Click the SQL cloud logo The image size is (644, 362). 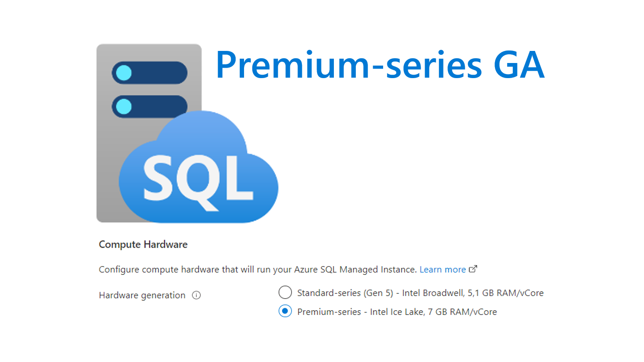click(199, 167)
